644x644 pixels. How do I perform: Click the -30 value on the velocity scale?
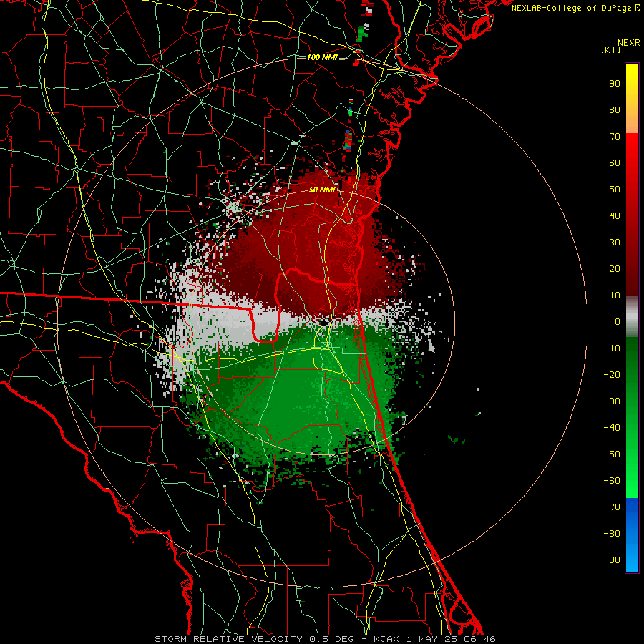612,401
